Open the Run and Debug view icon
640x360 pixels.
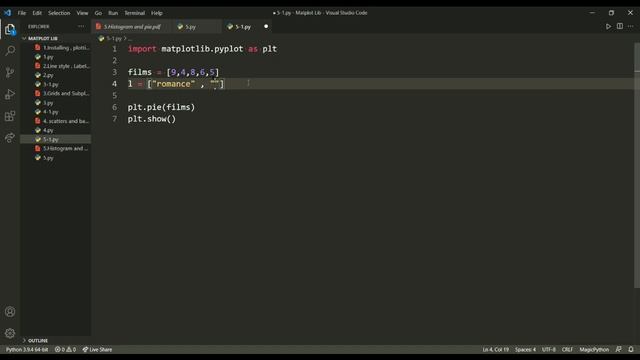10,94
